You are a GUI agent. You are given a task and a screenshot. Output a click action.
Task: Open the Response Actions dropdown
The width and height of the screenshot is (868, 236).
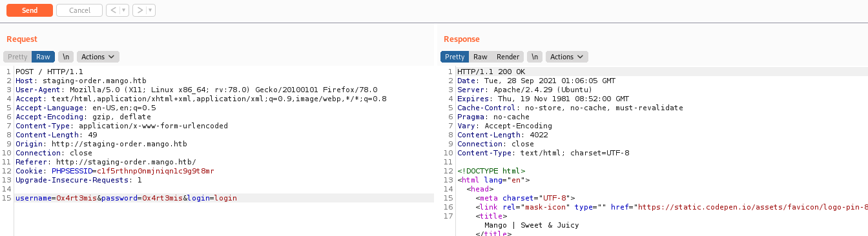tap(566, 57)
